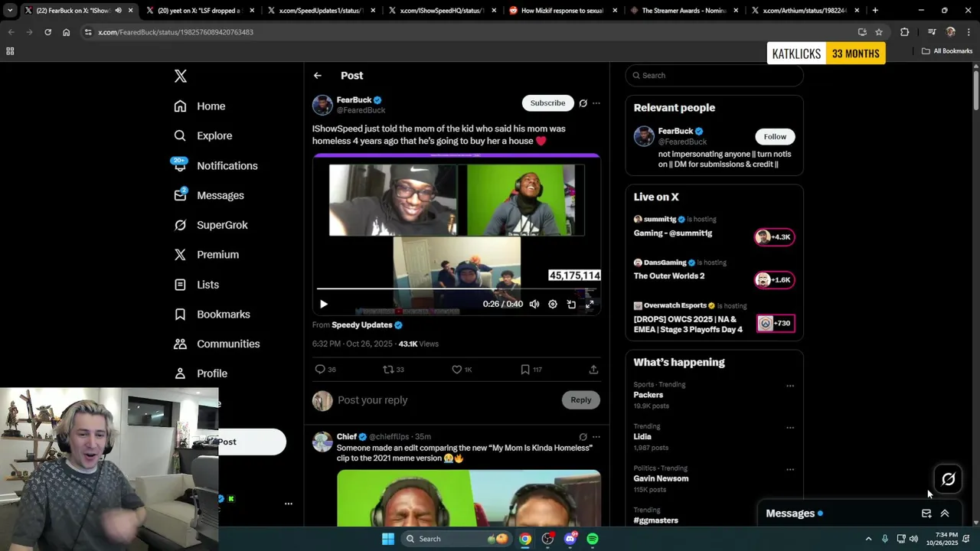980x551 pixels.
Task: Open the floating Grok button
Action: 949,479
